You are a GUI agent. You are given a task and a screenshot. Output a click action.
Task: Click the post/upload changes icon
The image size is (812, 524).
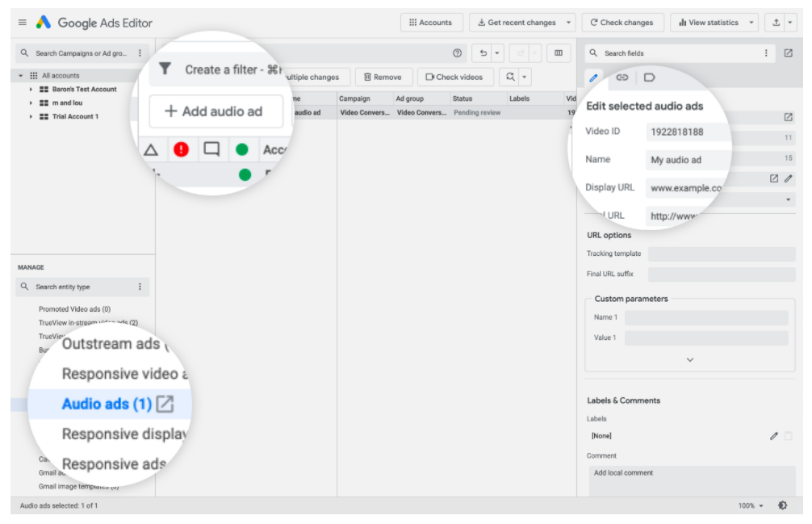pos(776,23)
